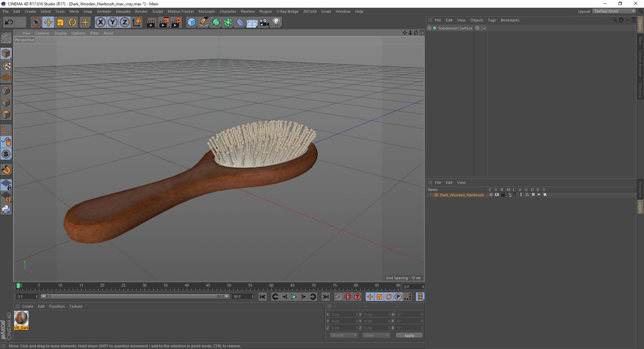This screenshot has width=644, height=349.
Task: Add a camera object
Action: point(264,22)
